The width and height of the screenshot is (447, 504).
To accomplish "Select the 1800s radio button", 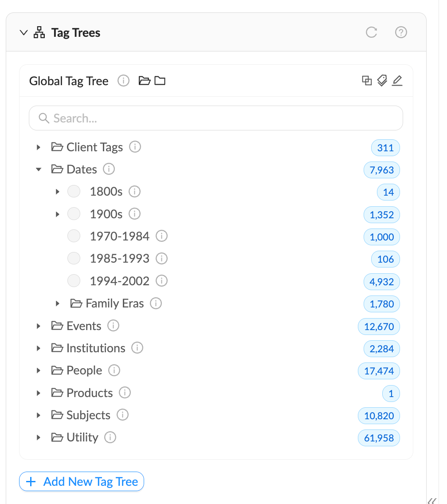I will (74, 191).
